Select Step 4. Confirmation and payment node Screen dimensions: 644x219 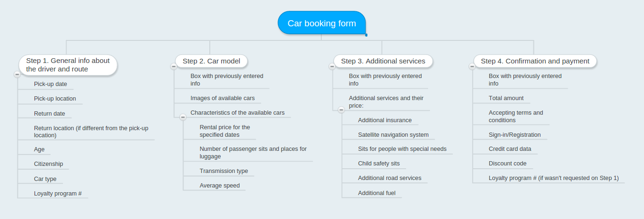[535, 61]
